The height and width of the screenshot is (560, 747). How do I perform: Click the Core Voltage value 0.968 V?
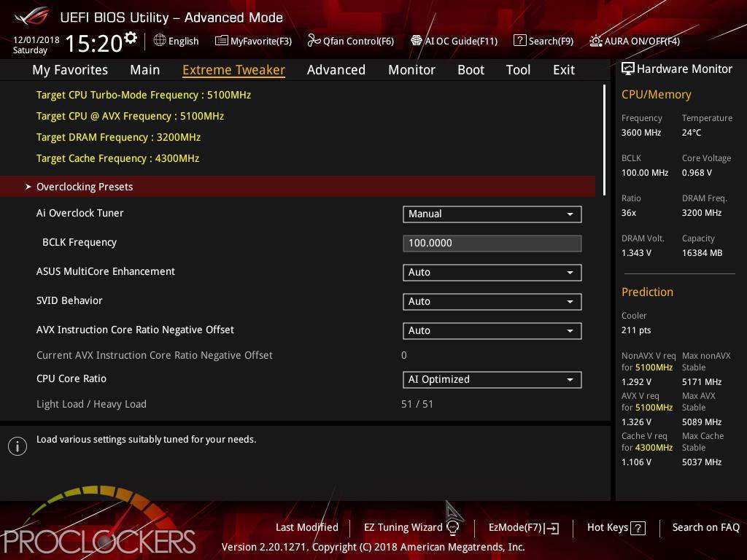click(x=697, y=172)
